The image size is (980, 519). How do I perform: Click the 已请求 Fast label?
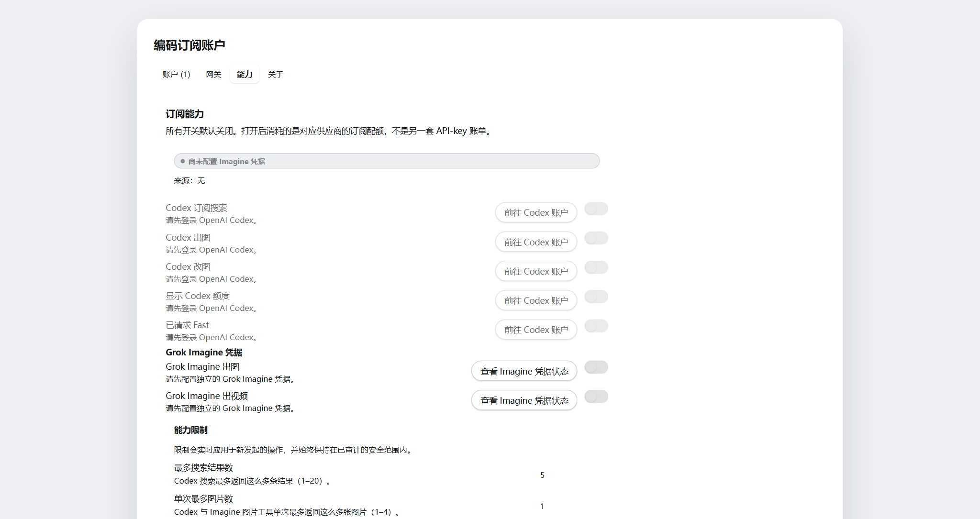[187, 325]
